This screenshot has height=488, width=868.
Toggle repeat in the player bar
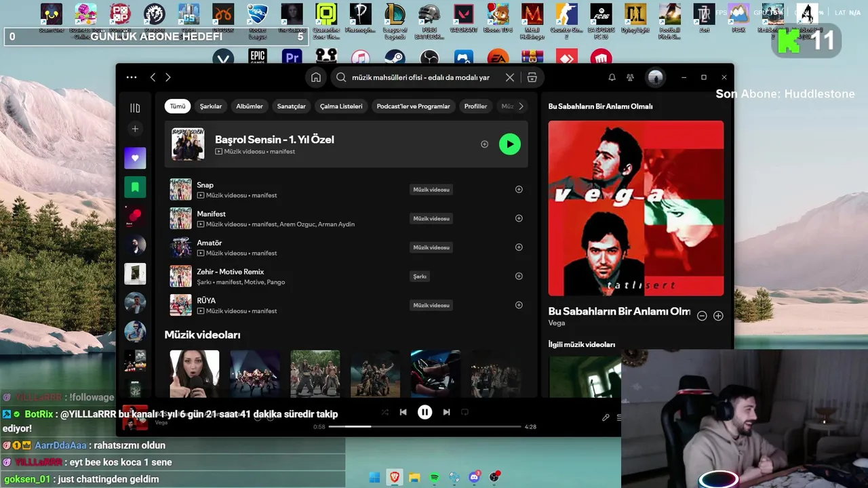[x=465, y=412]
